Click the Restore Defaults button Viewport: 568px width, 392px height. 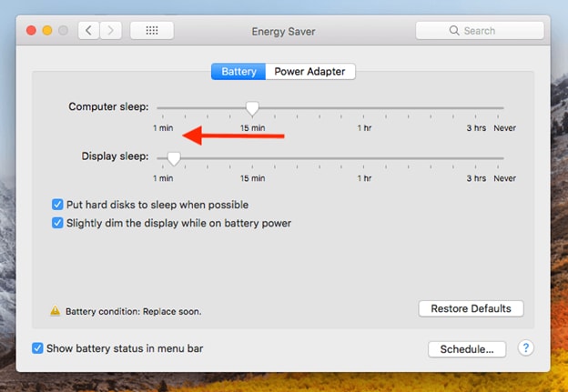pyautogui.click(x=471, y=308)
